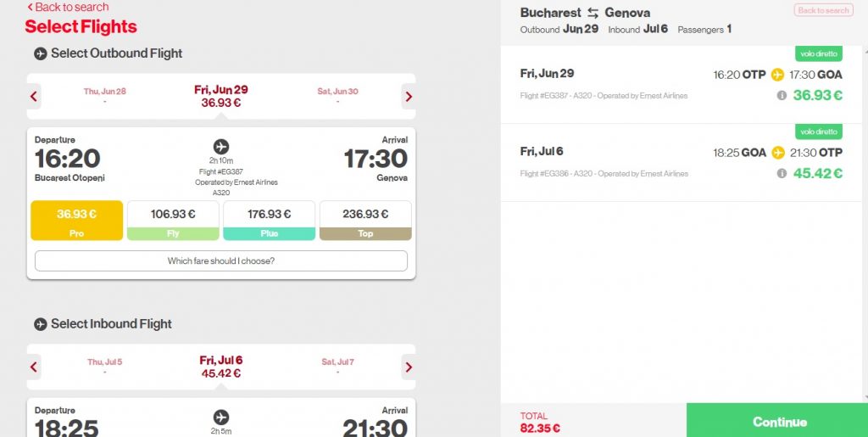Advance to next outbound dates arrow
This screenshot has height=437, width=868.
409,97
